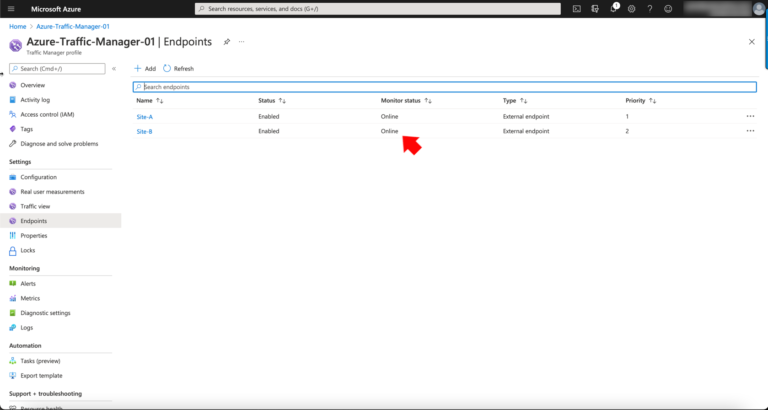Click the Site-B priority value '2'
The height and width of the screenshot is (410, 768).
pyautogui.click(x=627, y=131)
